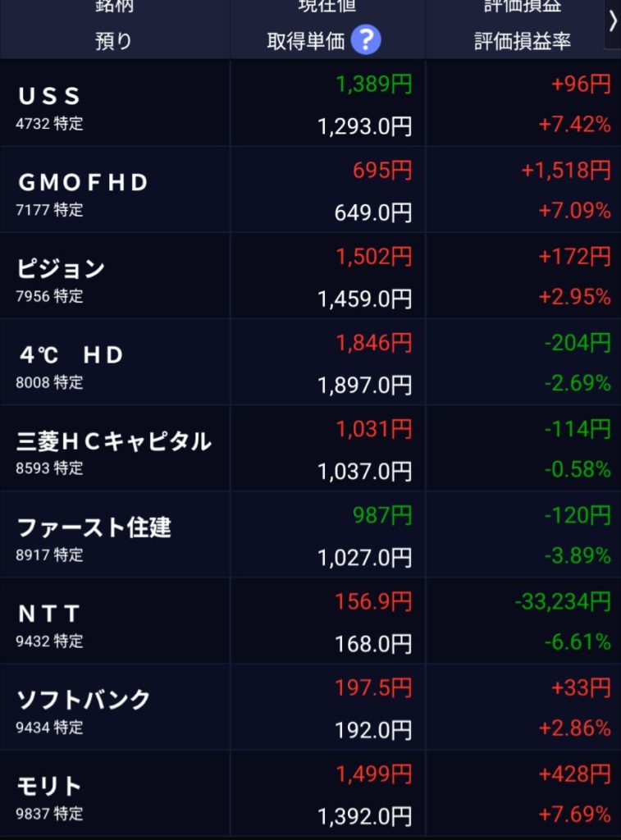
Task: Tap モリト's +7.69% return rate
Action: point(574,815)
